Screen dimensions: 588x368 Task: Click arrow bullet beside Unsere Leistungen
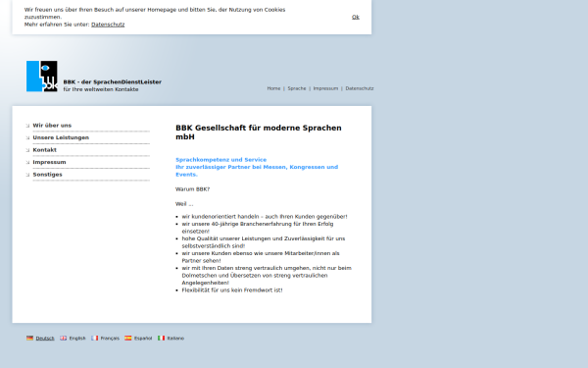tap(27, 137)
